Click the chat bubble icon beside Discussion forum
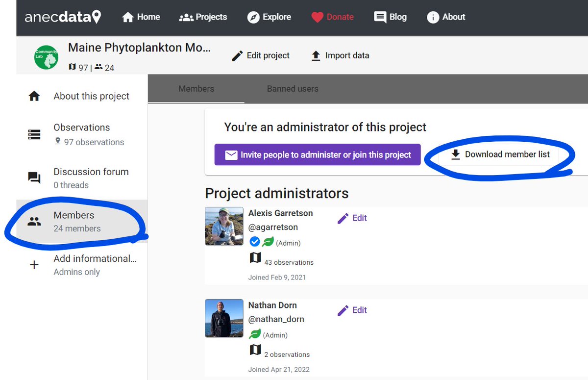This screenshot has height=380, width=588. pyautogui.click(x=34, y=178)
